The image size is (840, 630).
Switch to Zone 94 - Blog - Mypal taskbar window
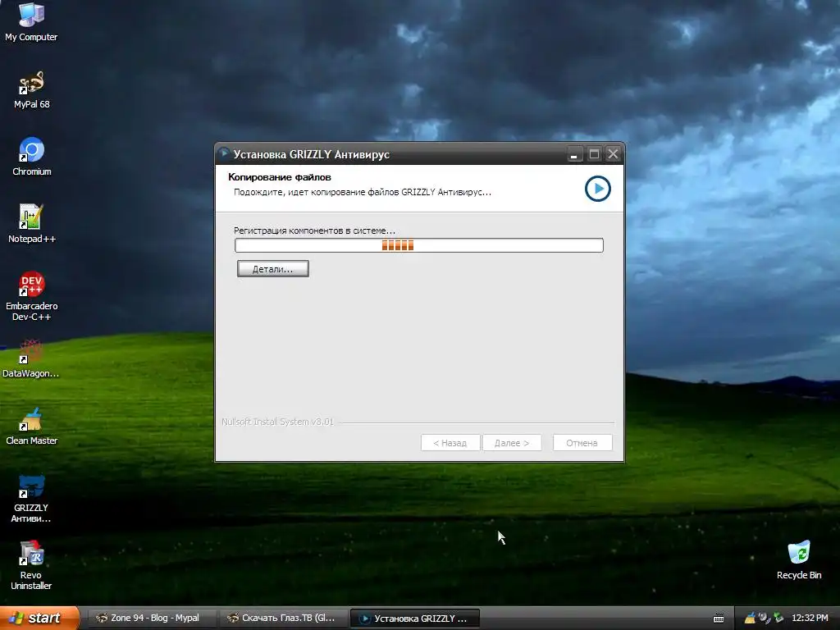click(x=152, y=619)
